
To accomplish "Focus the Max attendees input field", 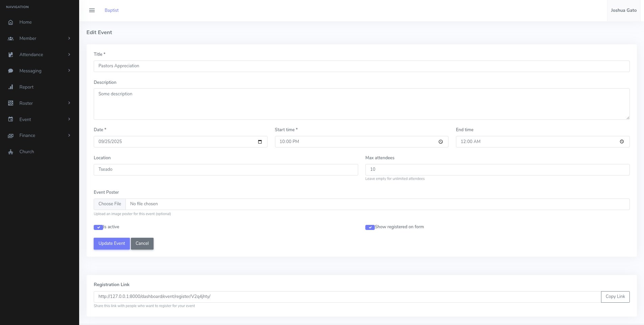I will pyautogui.click(x=497, y=169).
